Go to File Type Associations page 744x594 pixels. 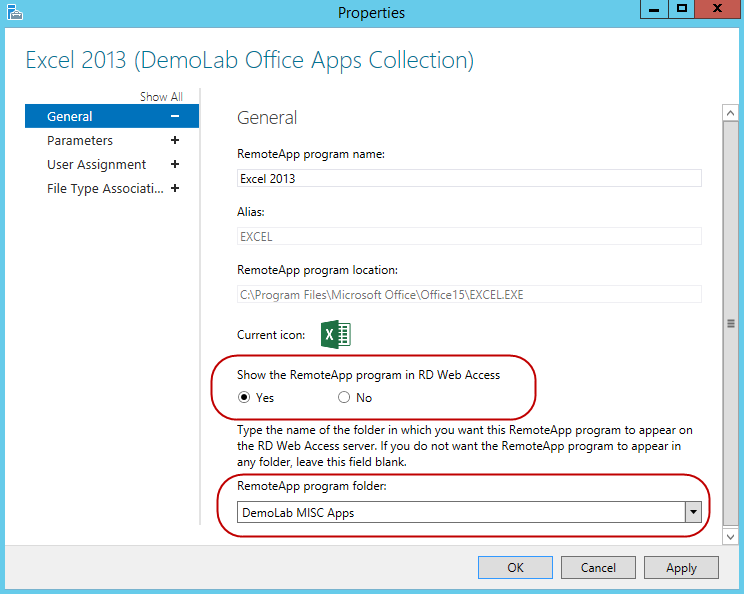click(x=104, y=189)
